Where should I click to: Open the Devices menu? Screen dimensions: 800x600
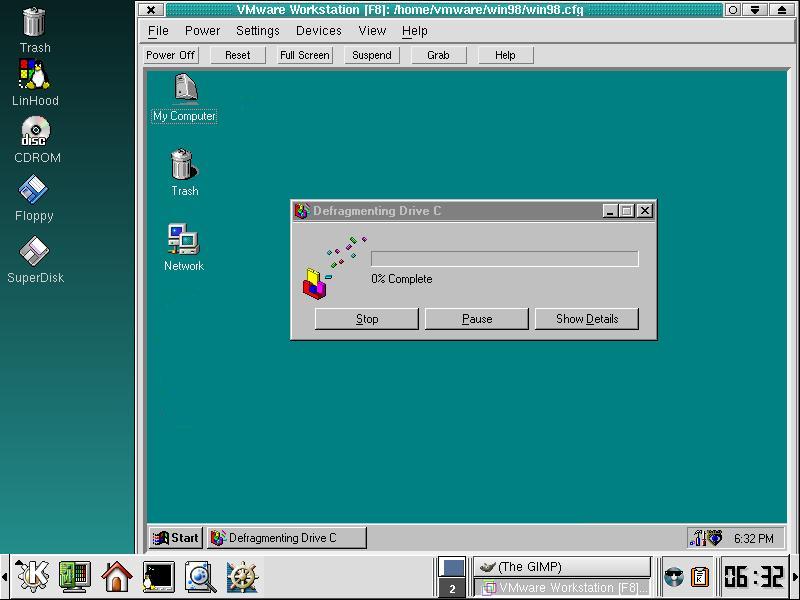(319, 31)
